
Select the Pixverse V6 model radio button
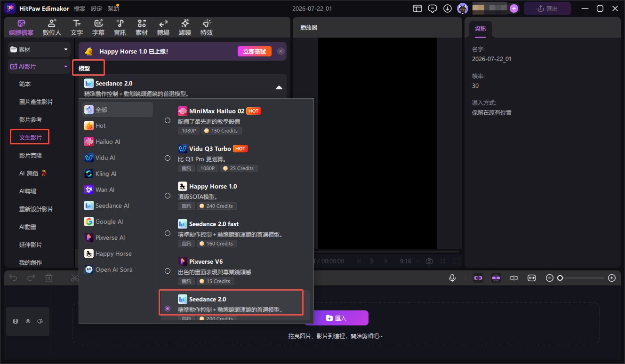[x=168, y=271]
